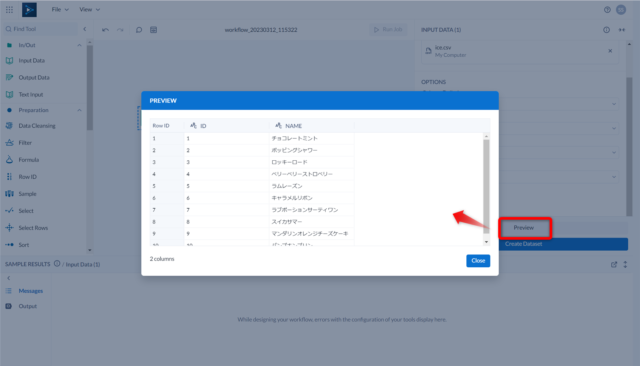
Task: Click the Find Tool search field
Action: [41, 29]
